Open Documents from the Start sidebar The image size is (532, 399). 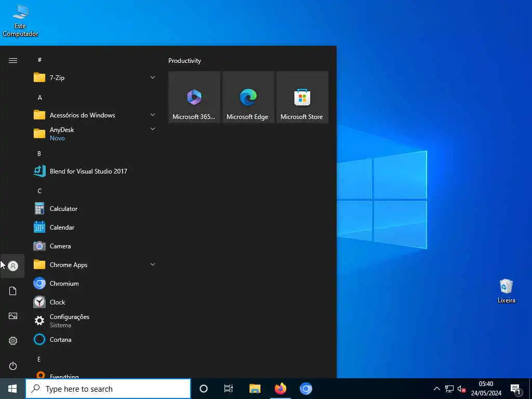13,291
